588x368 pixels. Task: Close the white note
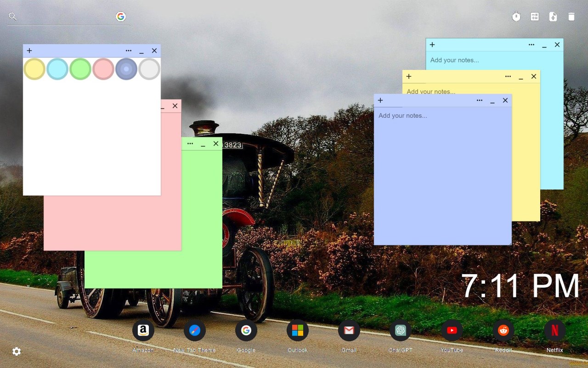(x=154, y=51)
